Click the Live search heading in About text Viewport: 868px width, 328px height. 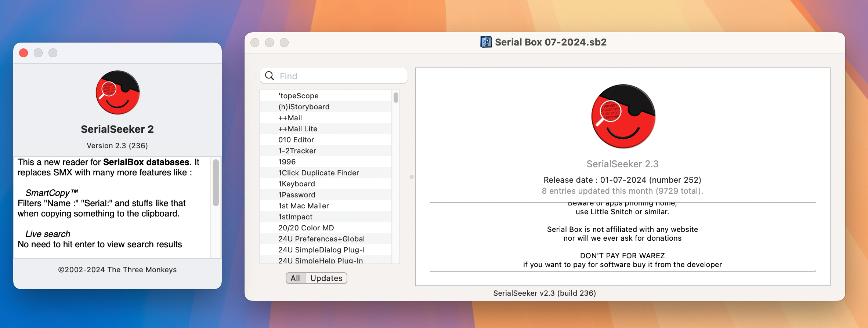pos(48,234)
